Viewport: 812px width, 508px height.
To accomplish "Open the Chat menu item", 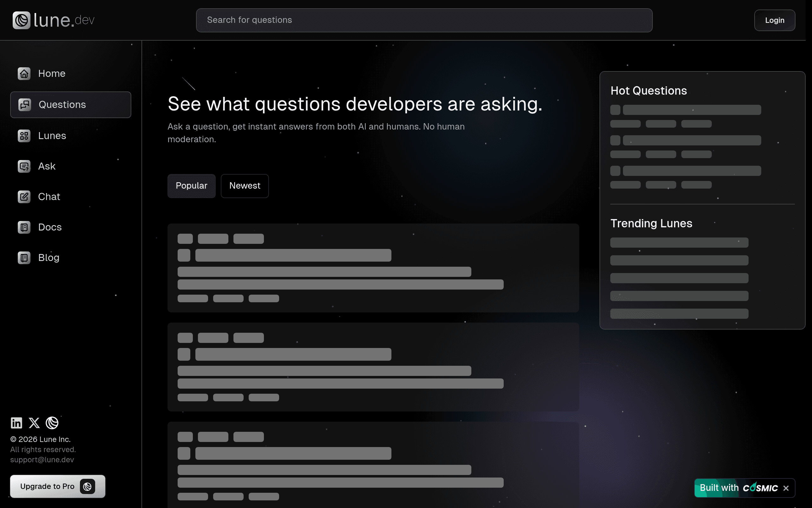I will click(71, 197).
